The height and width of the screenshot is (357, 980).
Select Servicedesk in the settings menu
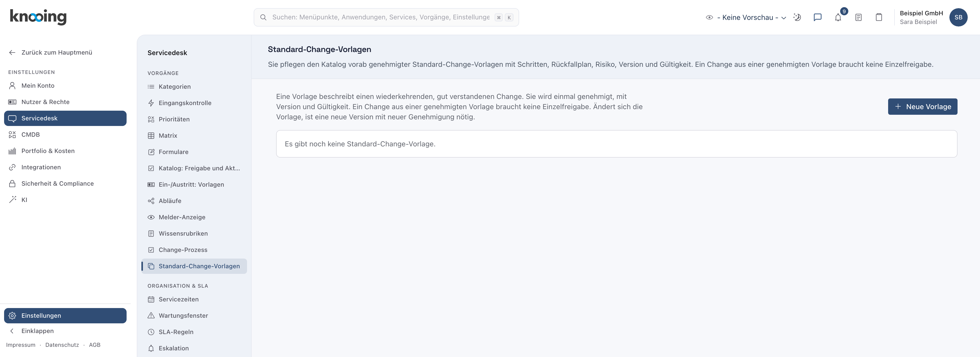[x=65, y=118]
